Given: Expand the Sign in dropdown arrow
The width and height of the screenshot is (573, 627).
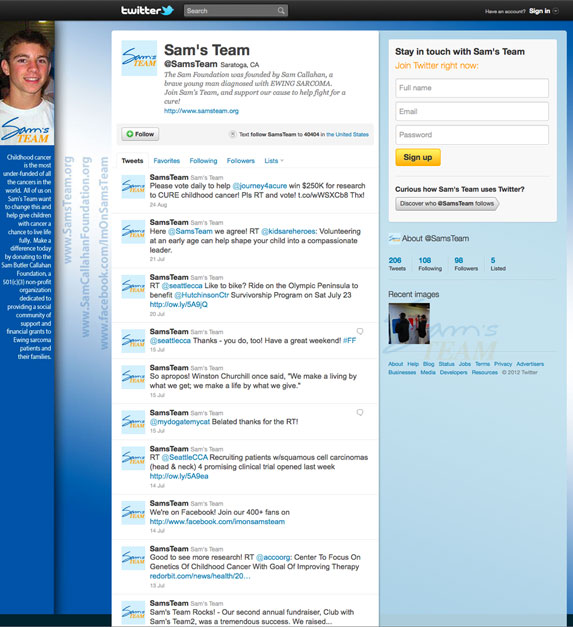Looking at the screenshot, I should click(x=555, y=11).
